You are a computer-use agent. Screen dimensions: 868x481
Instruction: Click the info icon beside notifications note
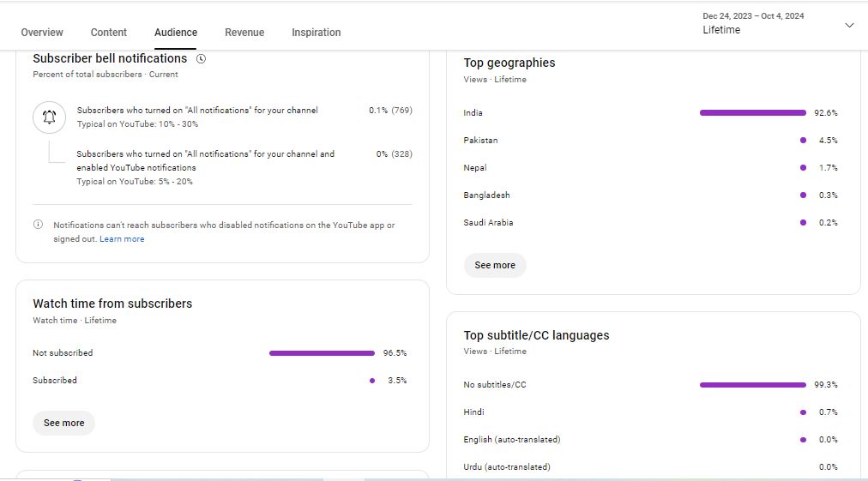click(x=38, y=225)
